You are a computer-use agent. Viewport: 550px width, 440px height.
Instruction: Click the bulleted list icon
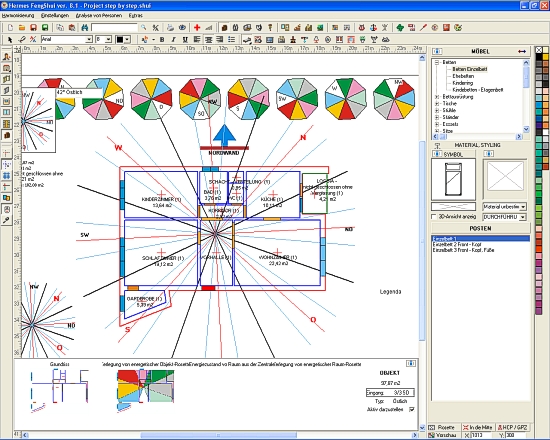tap(232, 39)
